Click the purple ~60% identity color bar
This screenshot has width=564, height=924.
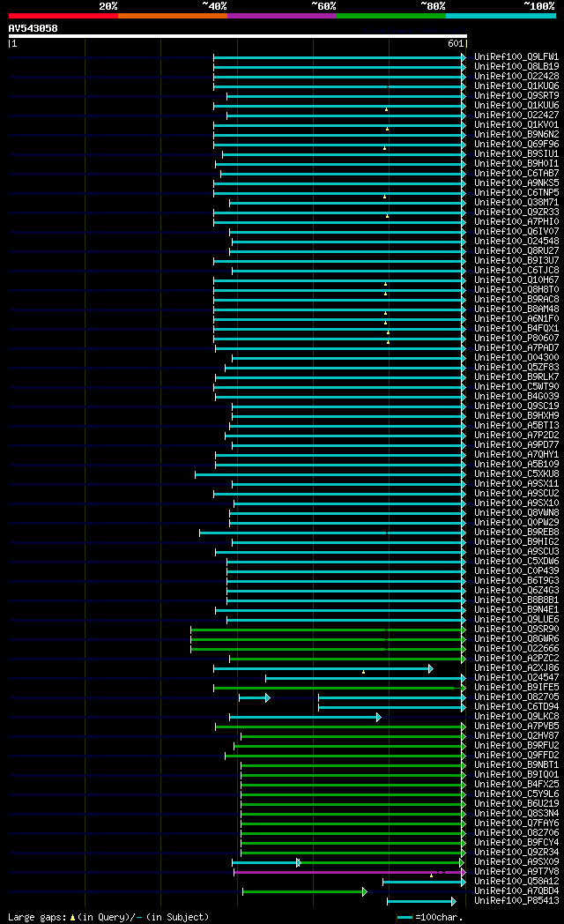pyautogui.click(x=282, y=16)
